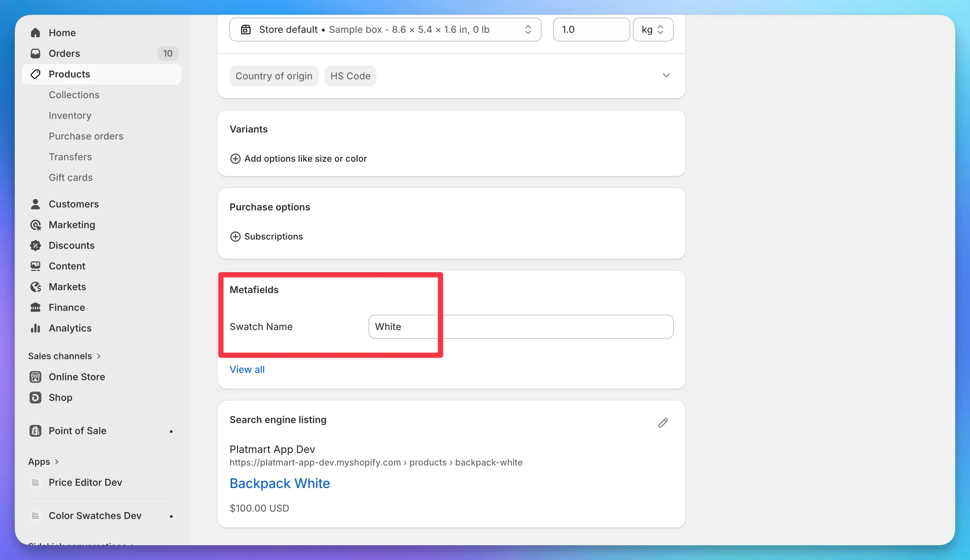970x560 pixels.
Task: Click the pin dot next to Color Swatches Dev
Action: point(171,516)
